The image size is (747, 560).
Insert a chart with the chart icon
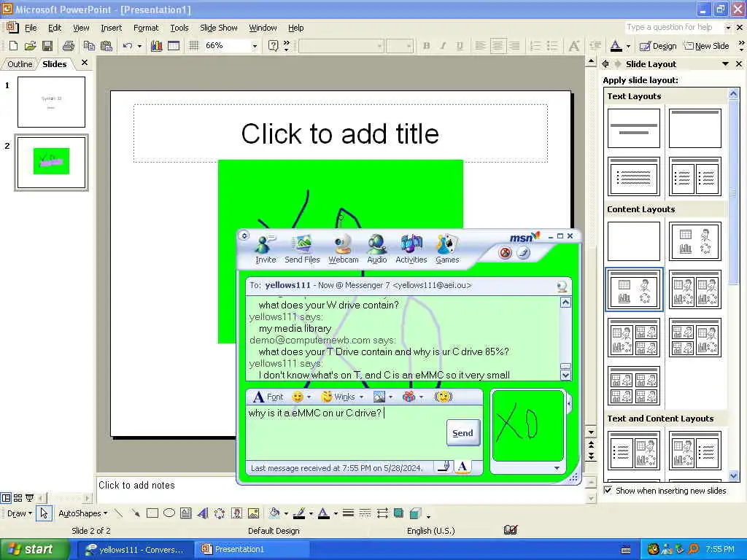click(x=156, y=46)
